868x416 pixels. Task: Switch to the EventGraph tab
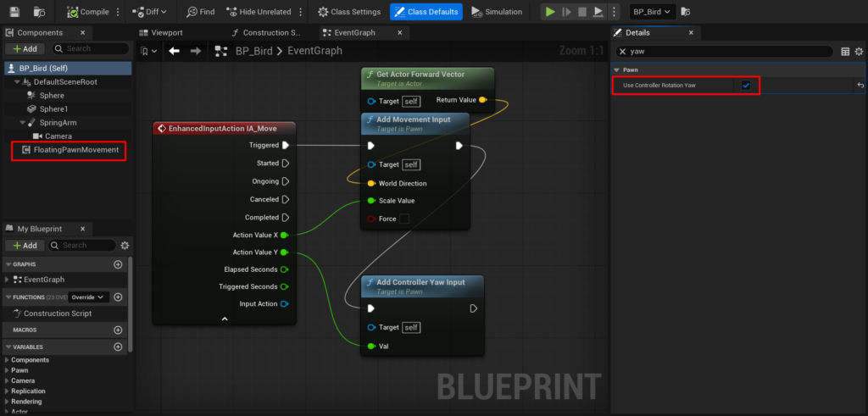click(x=350, y=33)
